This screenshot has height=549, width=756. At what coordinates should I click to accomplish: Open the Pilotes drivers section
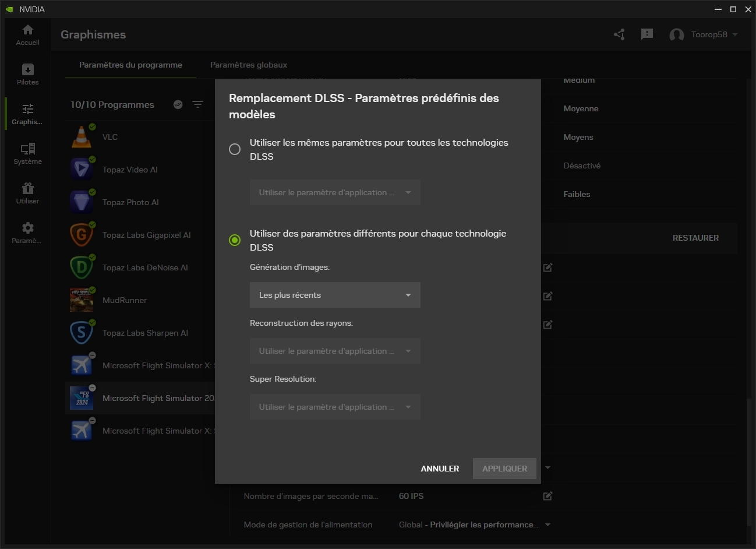click(x=27, y=75)
